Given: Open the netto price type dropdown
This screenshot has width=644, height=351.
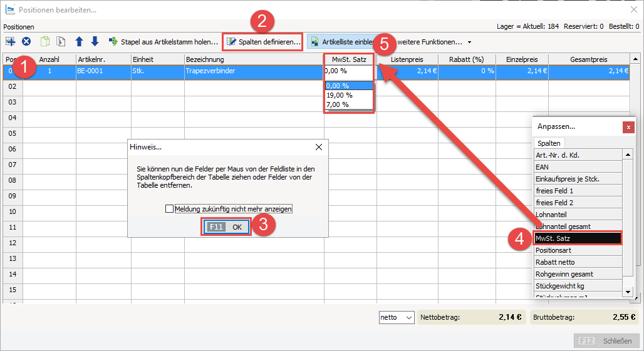Looking at the screenshot, I should point(397,317).
